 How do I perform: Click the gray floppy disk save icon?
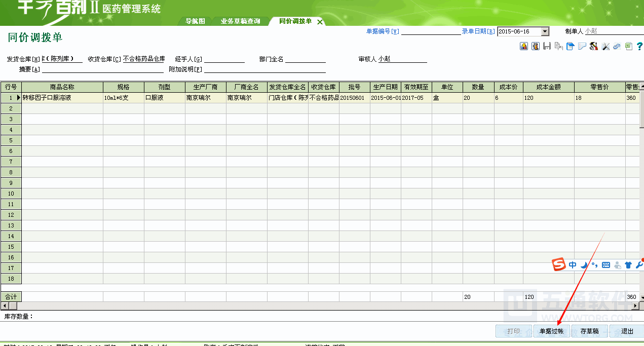[x=547, y=46]
